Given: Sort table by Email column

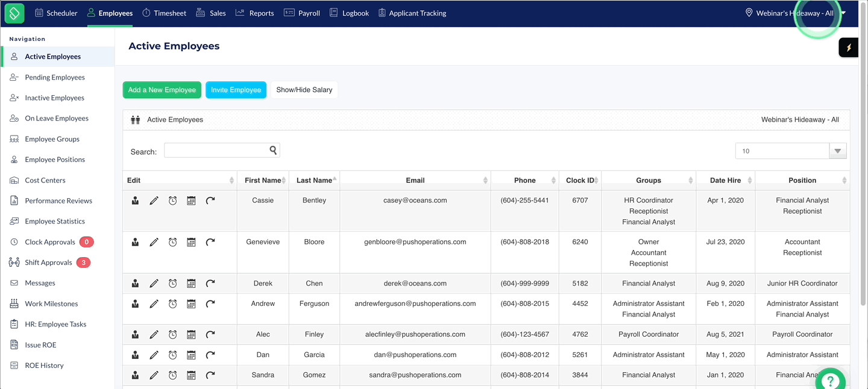Looking at the screenshot, I should point(415,180).
